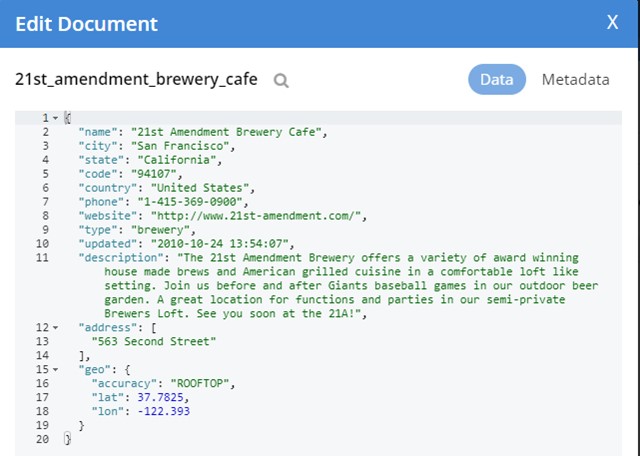Click the magnifier icon beside document ID
The image size is (640, 456).
point(281,80)
